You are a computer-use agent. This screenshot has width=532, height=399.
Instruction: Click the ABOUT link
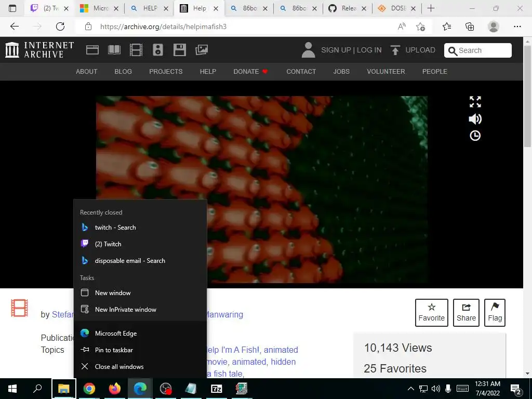click(x=87, y=72)
